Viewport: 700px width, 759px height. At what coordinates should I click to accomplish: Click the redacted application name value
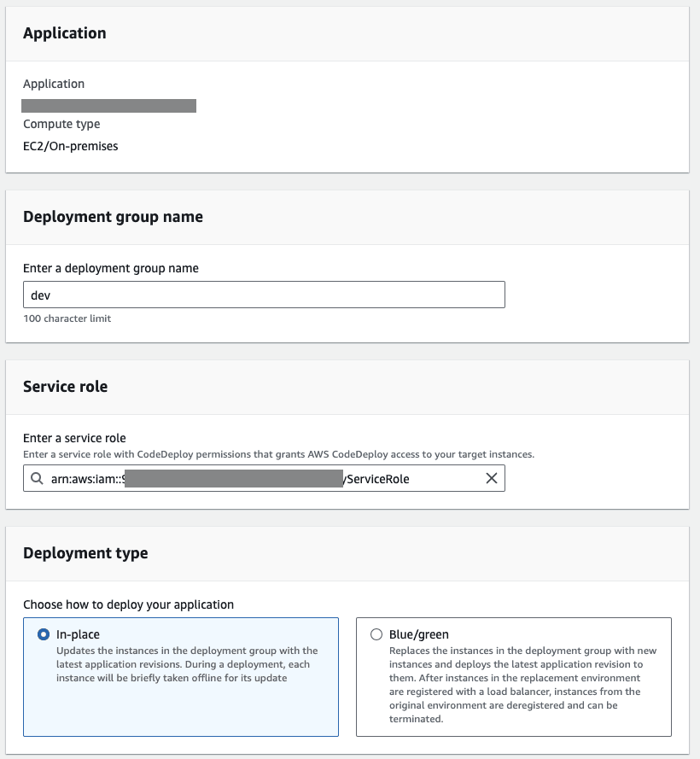click(x=109, y=106)
